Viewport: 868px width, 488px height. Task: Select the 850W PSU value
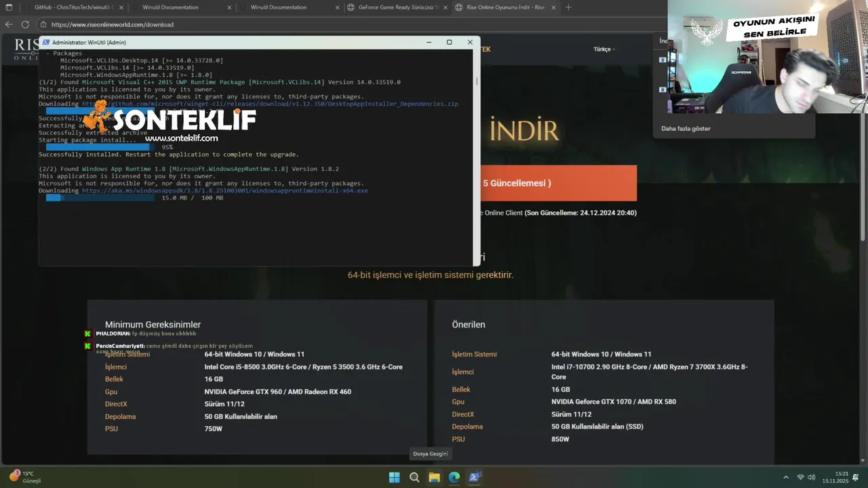[x=560, y=439]
